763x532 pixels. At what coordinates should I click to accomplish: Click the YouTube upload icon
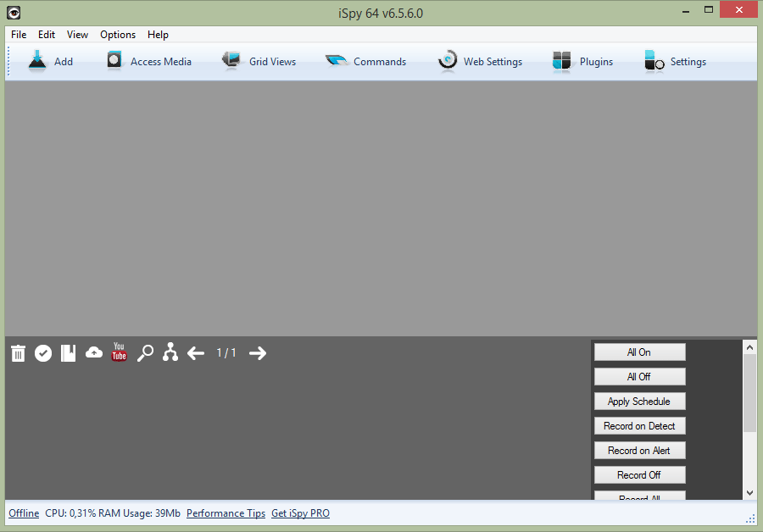pyautogui.click(x=119, y=352)
